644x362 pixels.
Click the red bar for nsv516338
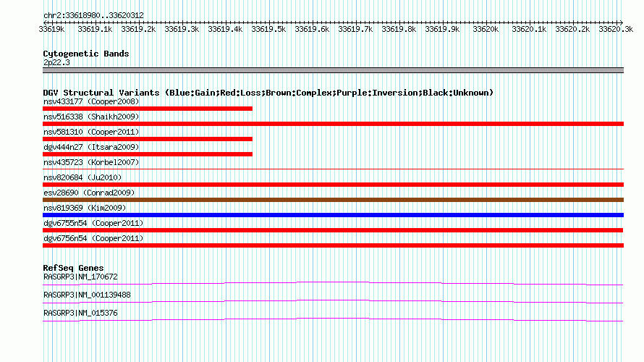[x=333, y=124]
